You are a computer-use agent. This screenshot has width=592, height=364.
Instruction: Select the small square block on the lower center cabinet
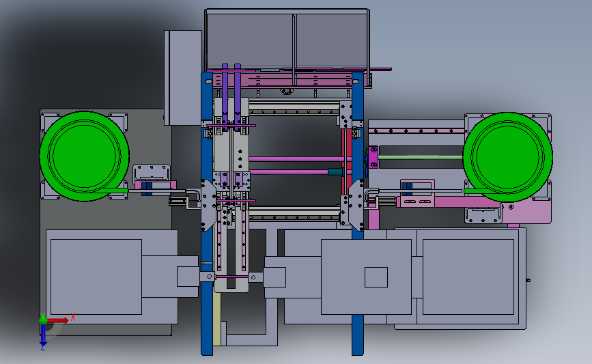tap(376, 277)
